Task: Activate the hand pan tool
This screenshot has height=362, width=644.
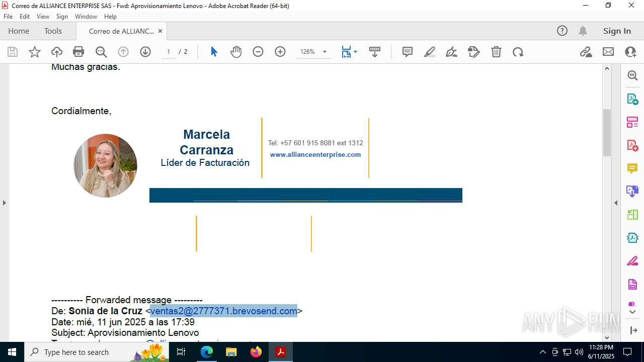Action: [x=236, y=52]
